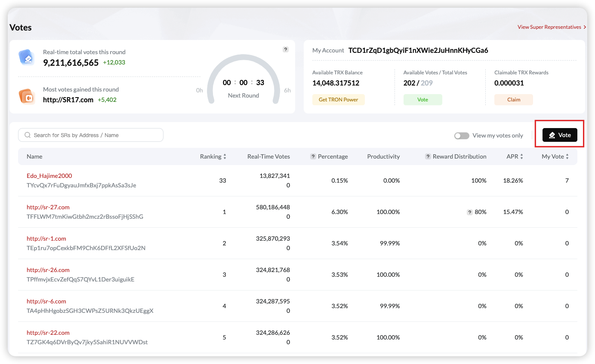
Task: Click the http://SR17.com most votes name
Action: tap(68, 100)
